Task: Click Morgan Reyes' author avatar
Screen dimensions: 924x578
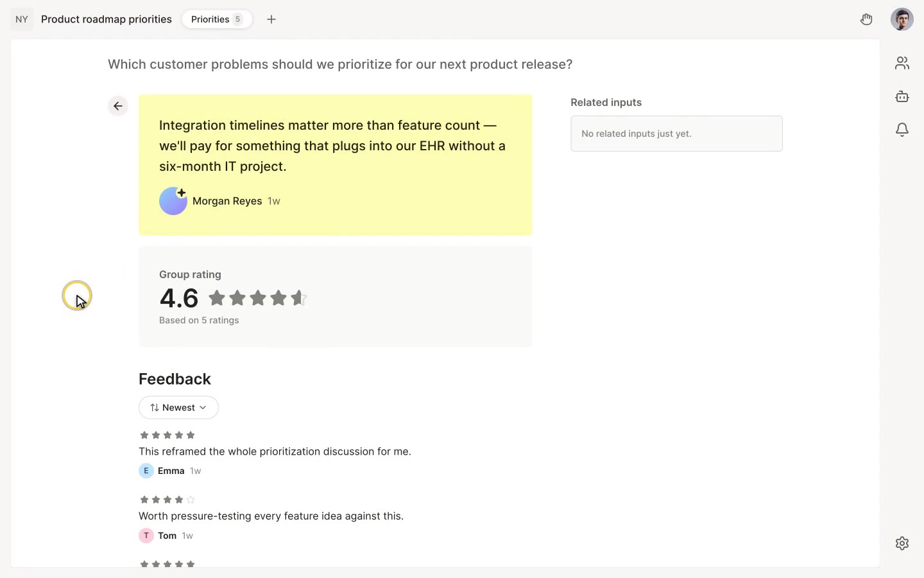Action: click(x=173, y=201)
